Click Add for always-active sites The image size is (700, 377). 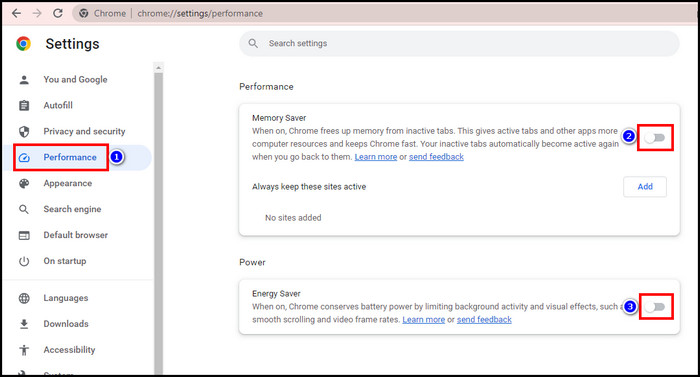point(645,187)
